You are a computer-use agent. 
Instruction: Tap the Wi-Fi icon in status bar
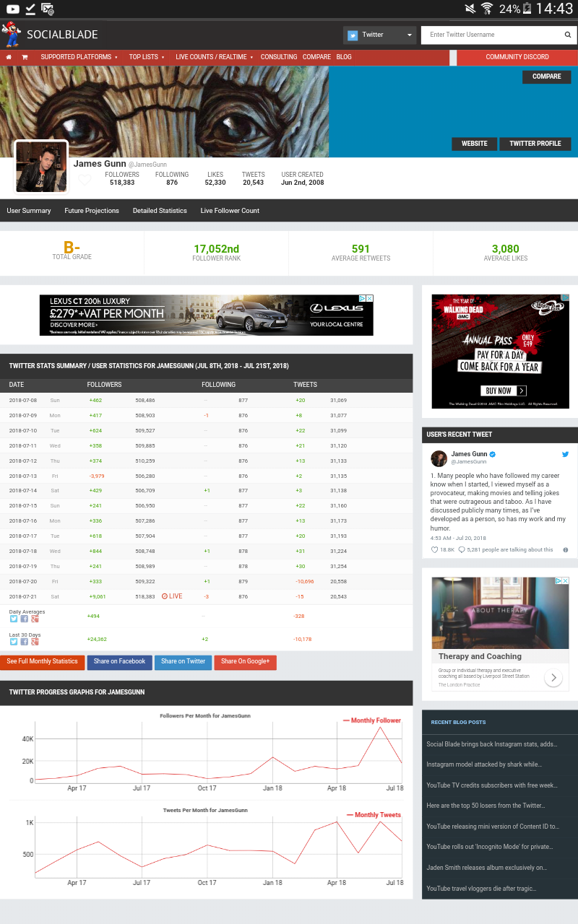tap(487, 9)
